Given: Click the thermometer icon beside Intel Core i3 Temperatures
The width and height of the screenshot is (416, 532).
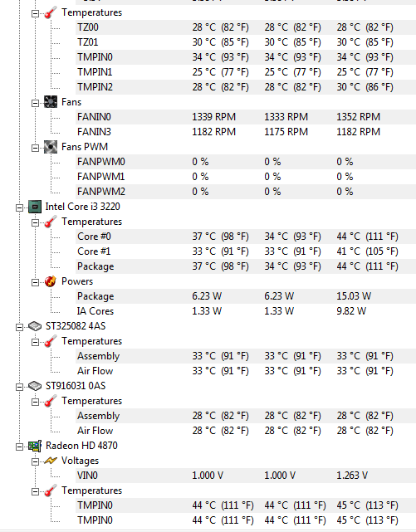Looking at the screenshot, I should click(51, 222).
